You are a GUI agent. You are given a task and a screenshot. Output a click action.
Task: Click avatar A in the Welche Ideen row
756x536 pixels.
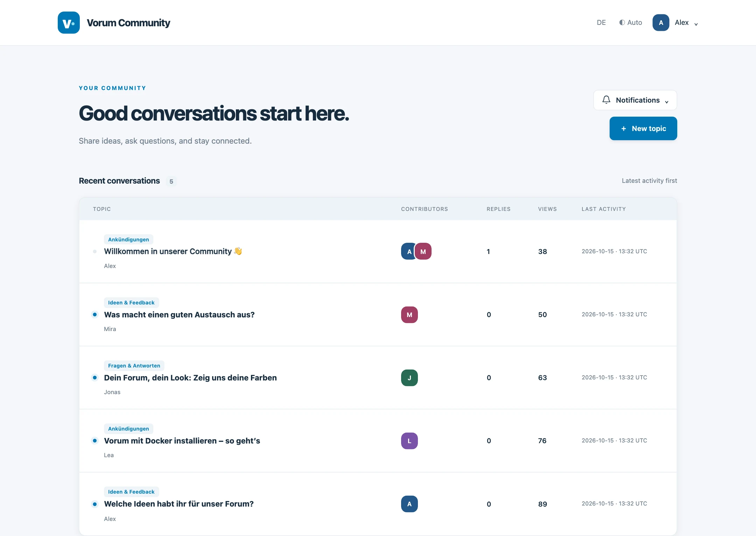click(409, 504)
